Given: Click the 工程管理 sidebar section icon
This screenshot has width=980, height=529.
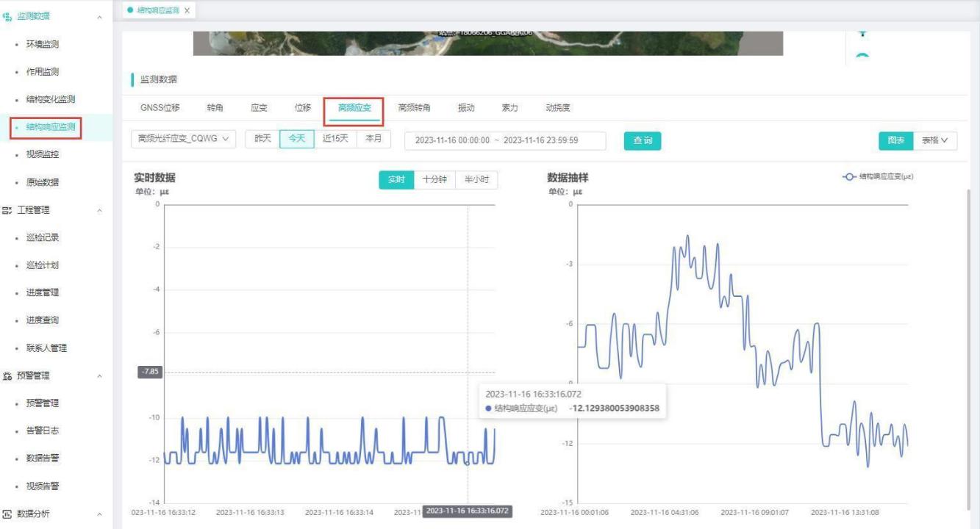Looking at the screenshot, I should 7,210.
